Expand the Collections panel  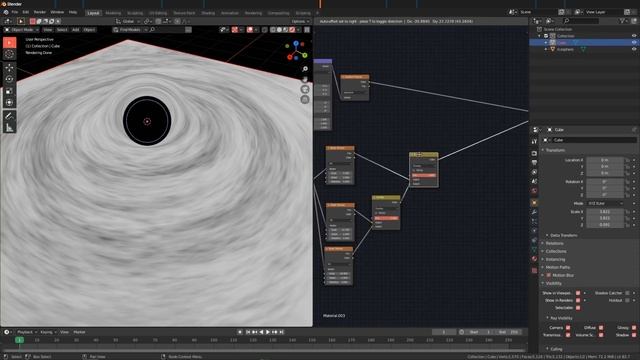click(x=554, y=251)
